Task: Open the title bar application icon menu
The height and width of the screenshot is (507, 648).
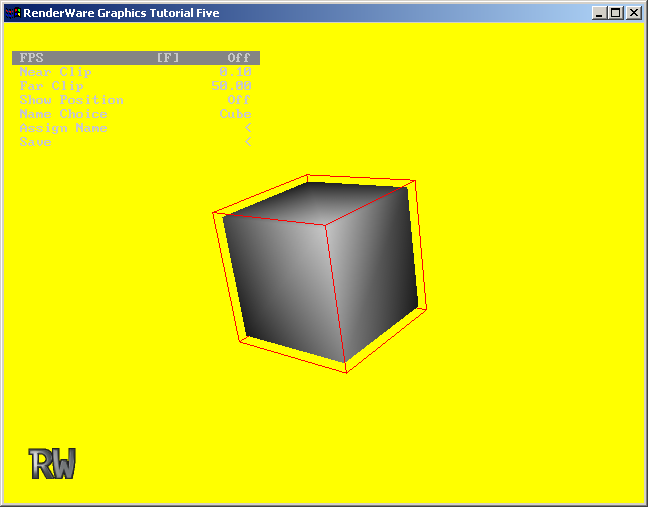Action: [13, 13]
